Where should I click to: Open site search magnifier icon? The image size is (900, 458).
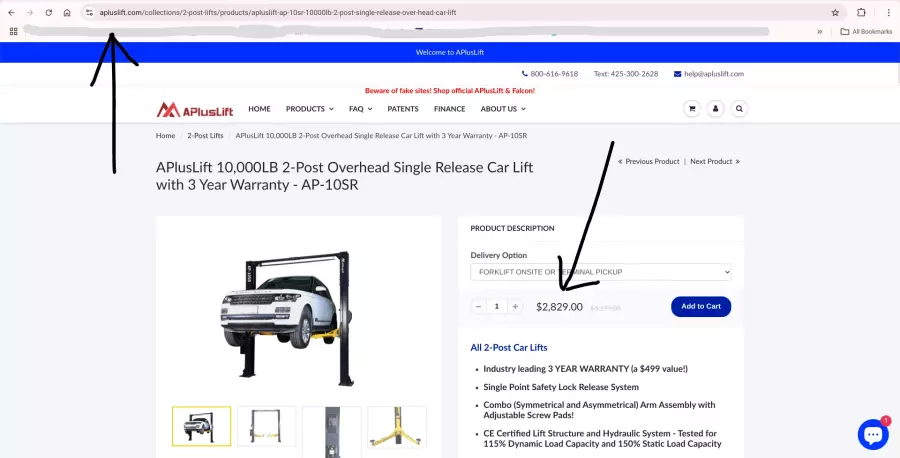(x=739, y=108)
